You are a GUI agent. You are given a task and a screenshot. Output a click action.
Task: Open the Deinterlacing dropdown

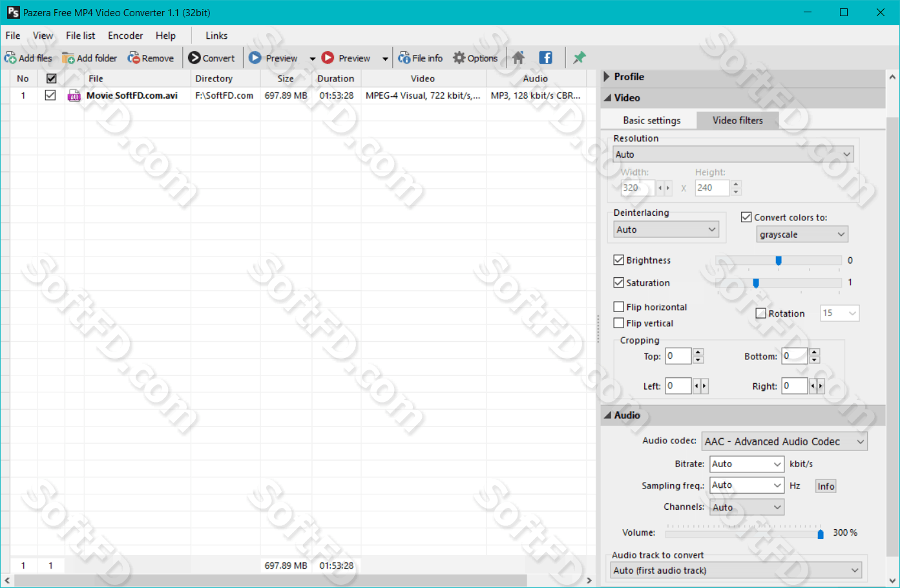click(x=665, y=229)
